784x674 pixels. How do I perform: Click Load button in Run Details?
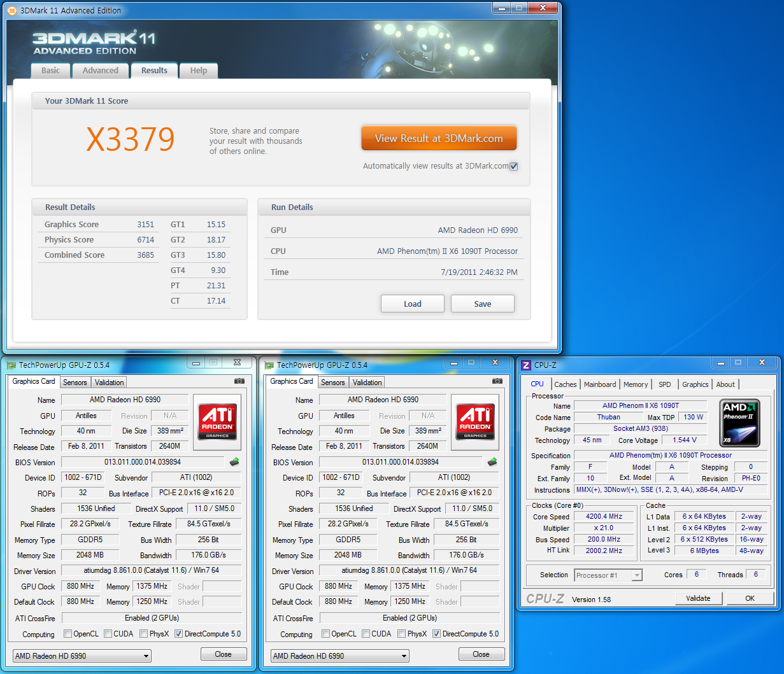413,304
